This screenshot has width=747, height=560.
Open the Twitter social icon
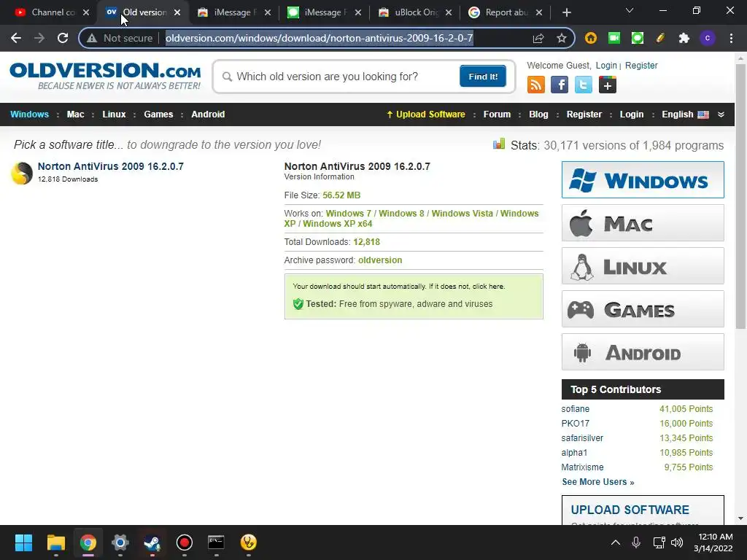click(x=583, y=85)
